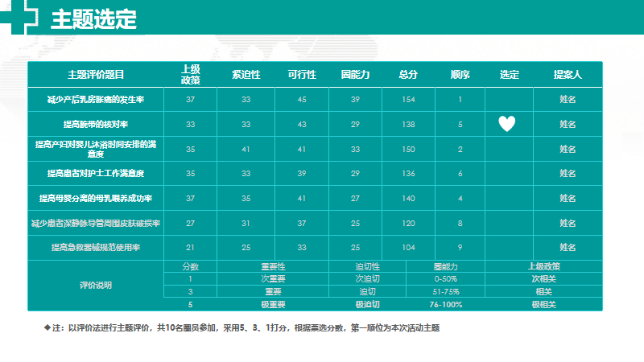Select rank 2 in the 顺序 column
Image resolution: width=644 pixels, height=362 pixels.
pyautogui.click(x=460, y=150)
